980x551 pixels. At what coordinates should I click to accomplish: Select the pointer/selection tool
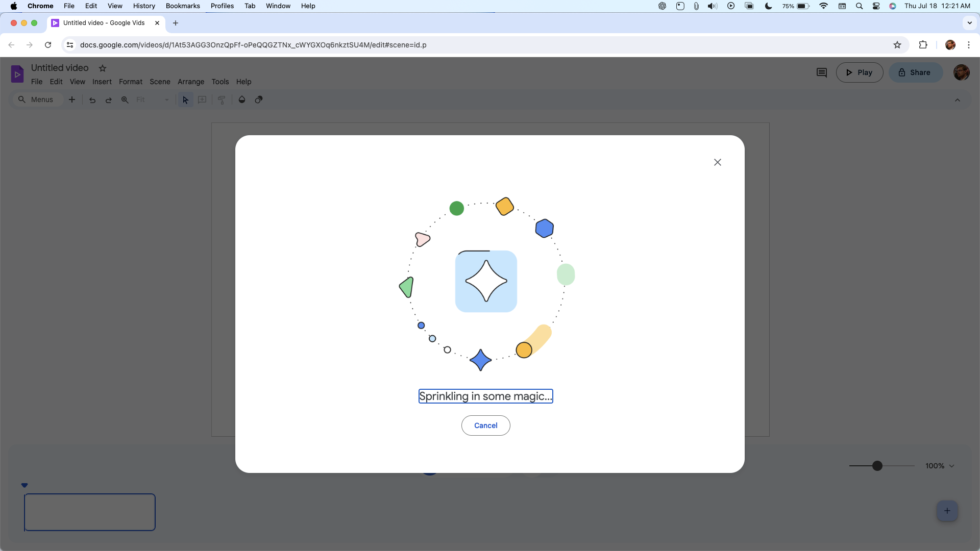pyautogui.click(x=186, y=99)
